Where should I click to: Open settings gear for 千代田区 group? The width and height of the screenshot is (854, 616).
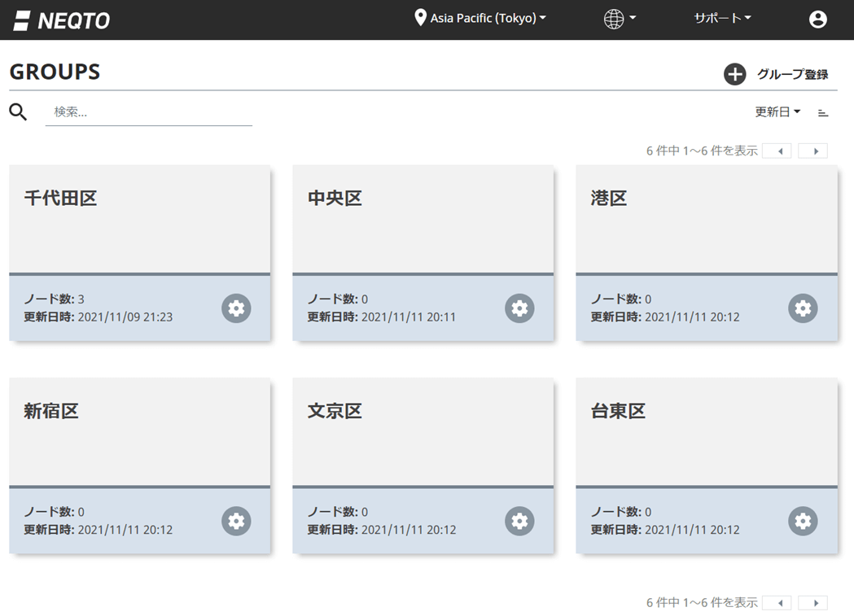click(236, 308)
